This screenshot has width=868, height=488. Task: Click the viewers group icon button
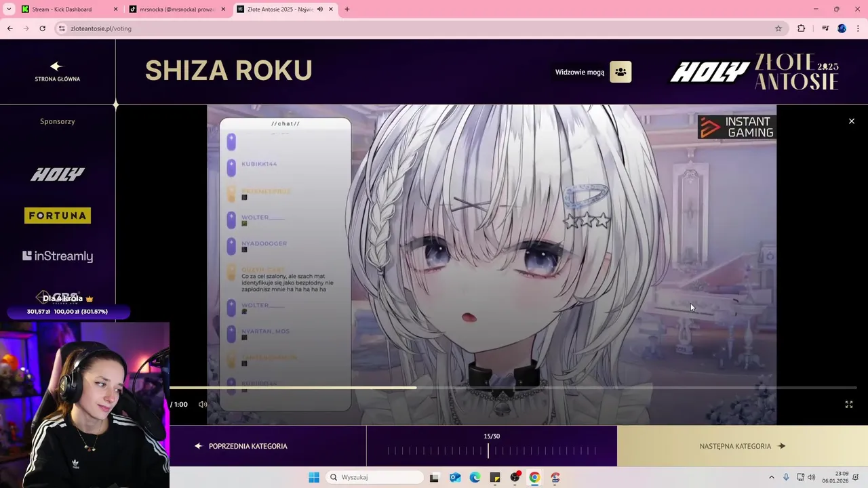coord(620,72)
